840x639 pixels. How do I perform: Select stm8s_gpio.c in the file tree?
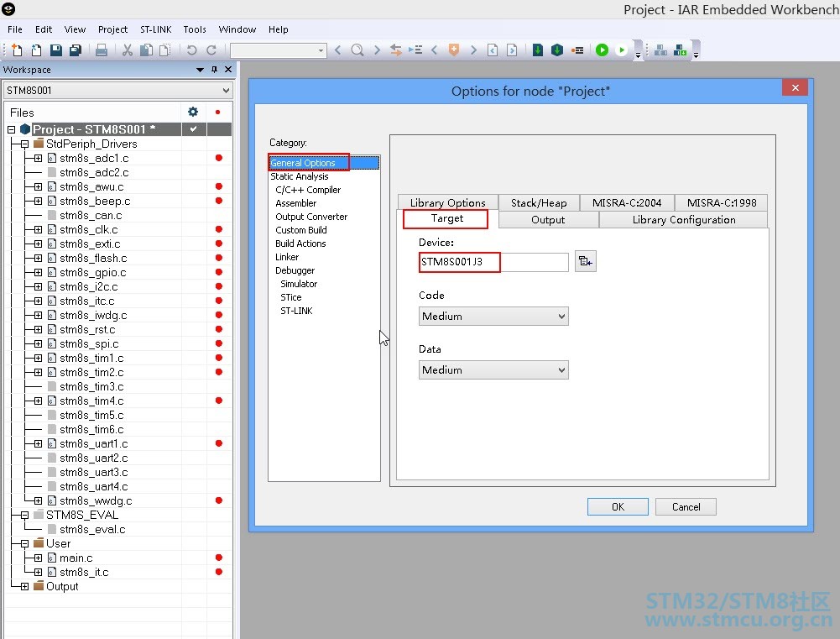coord(93,272)
